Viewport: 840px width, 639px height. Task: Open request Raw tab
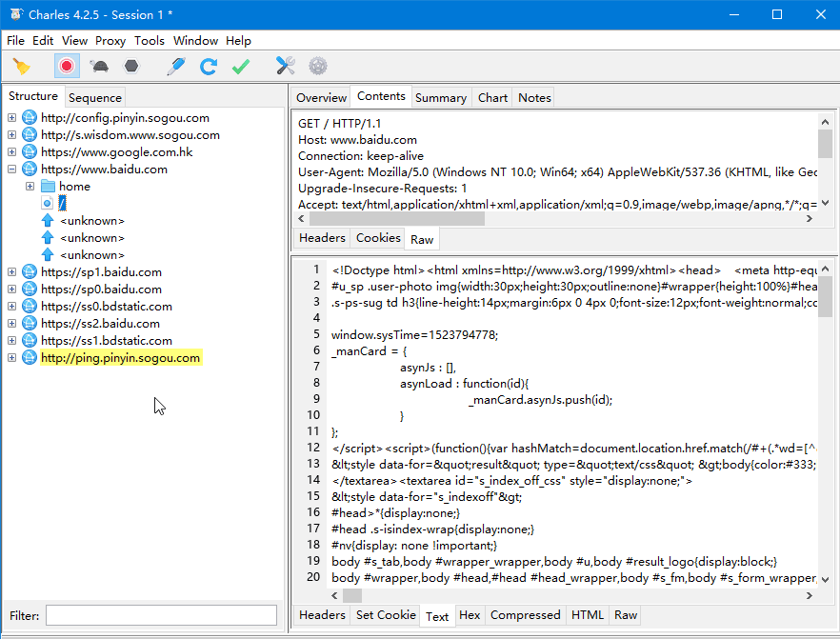[422, 240]
